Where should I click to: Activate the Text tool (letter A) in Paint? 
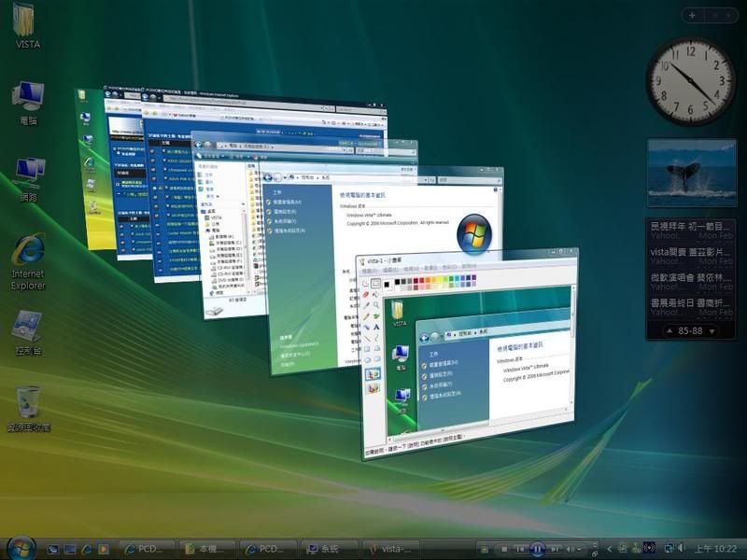coord(376,328)
